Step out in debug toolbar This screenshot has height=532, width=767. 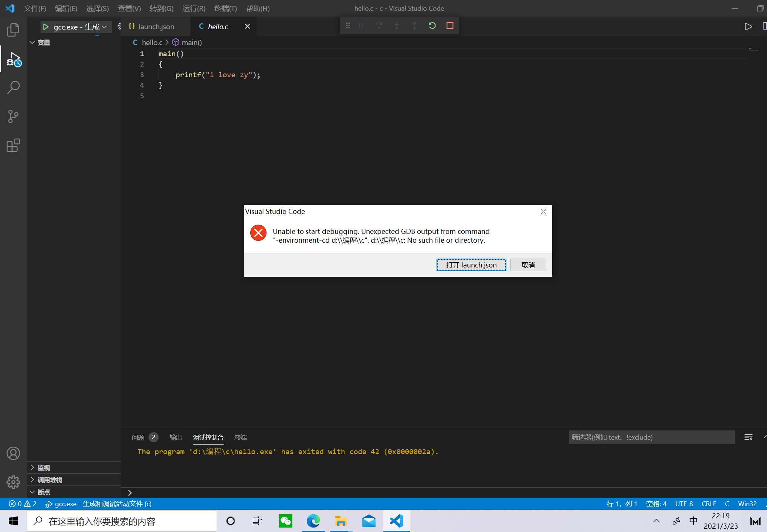pos(414,26)
